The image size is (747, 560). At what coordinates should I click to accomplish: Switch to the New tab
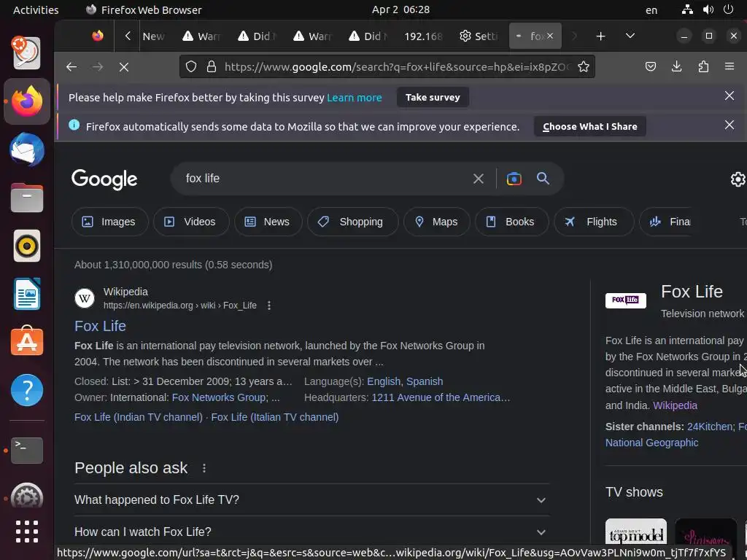[153, 36]
